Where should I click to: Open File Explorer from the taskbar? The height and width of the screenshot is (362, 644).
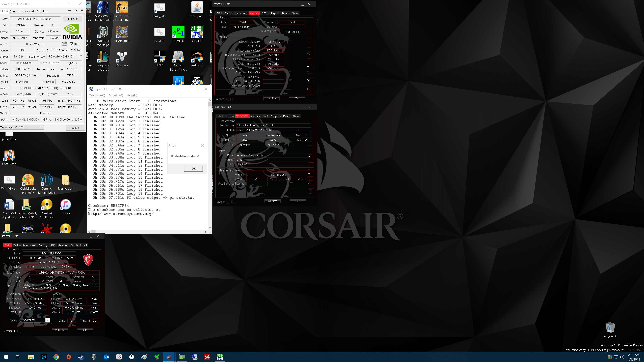[31, 357]
